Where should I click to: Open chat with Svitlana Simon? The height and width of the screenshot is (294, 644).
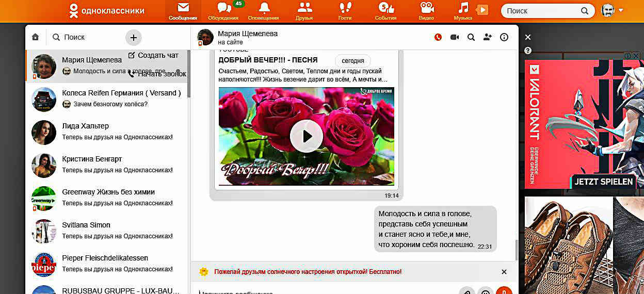[107, 231]
